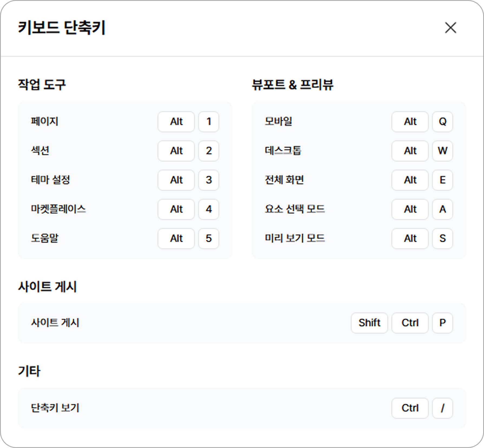Image resolution: width=484 pixels, height=448 pixels.
Task: Click the 페이지 shortcut row label
Action: tap(45, 121)
